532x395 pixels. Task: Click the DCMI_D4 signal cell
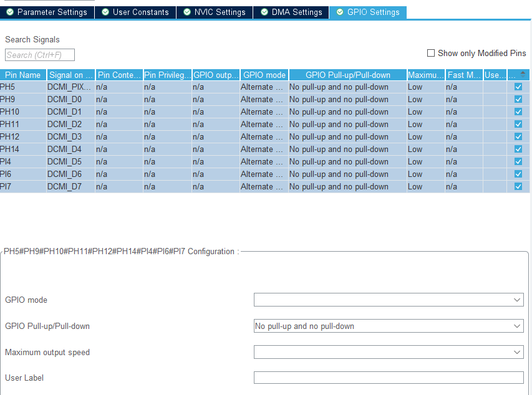pyautogui.click(x=70, y=149)
